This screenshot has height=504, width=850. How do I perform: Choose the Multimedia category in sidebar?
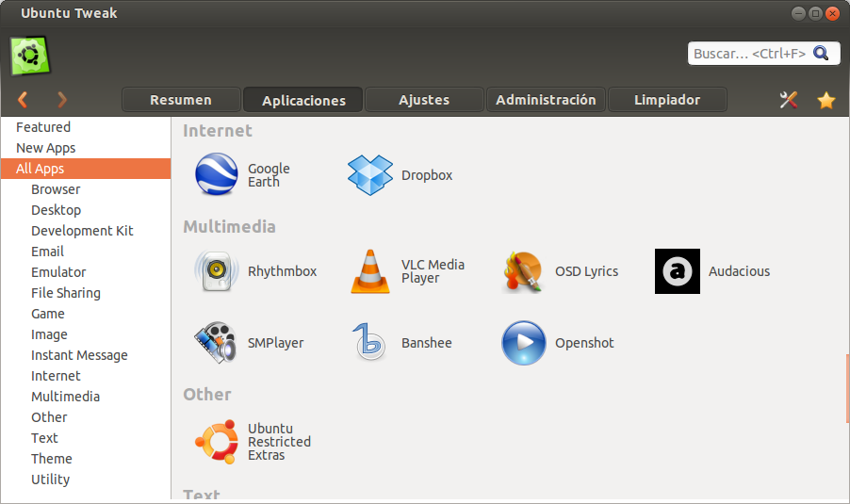[x=65, y=397]
